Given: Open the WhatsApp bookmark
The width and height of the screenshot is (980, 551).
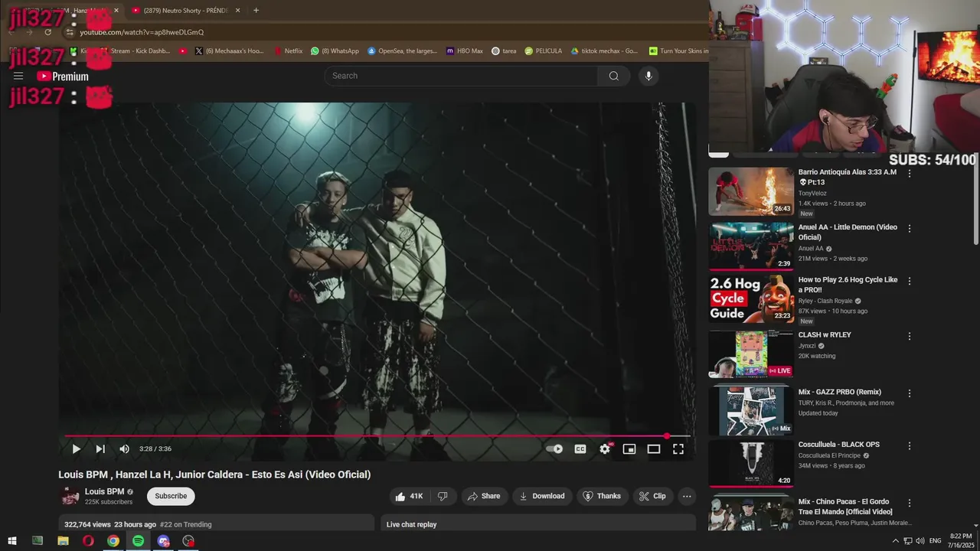Looking at the screenshot, I should (x=335, y=51).
